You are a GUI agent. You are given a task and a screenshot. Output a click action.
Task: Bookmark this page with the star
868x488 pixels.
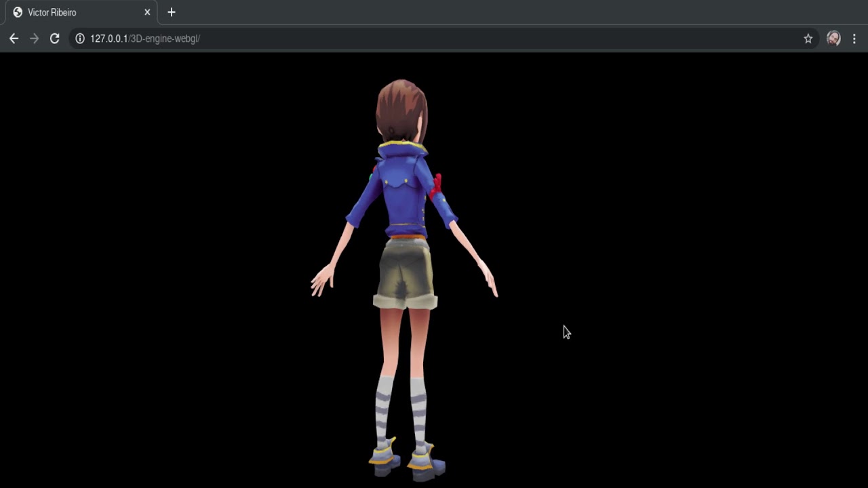[808, 39]
